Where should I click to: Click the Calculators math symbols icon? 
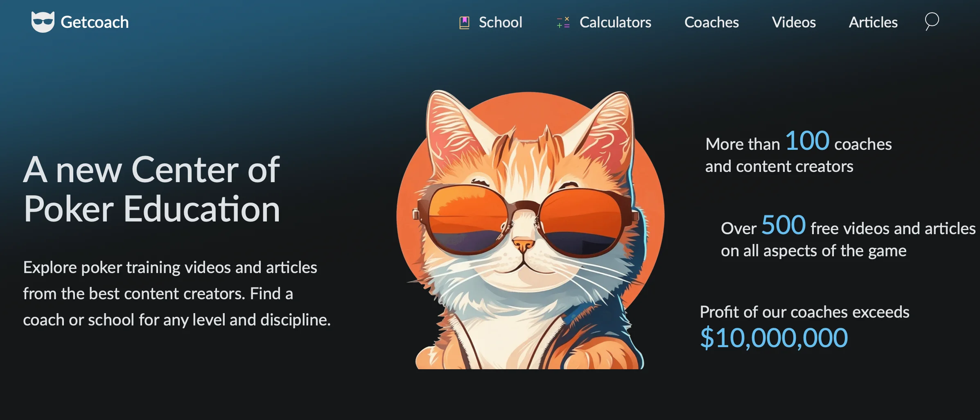[563, 23]
